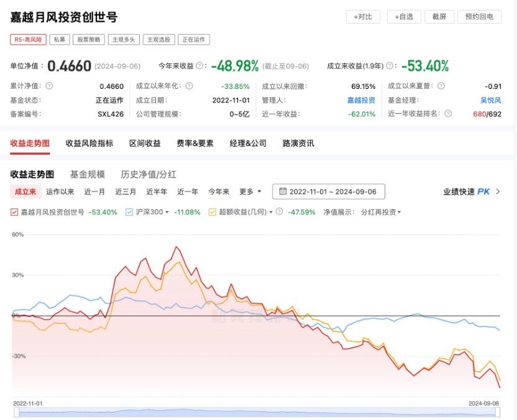Open manager link 嘉越投资
The width and height of the screenshot is (517, 420).
pyautogui.click(x=361, y=100)
